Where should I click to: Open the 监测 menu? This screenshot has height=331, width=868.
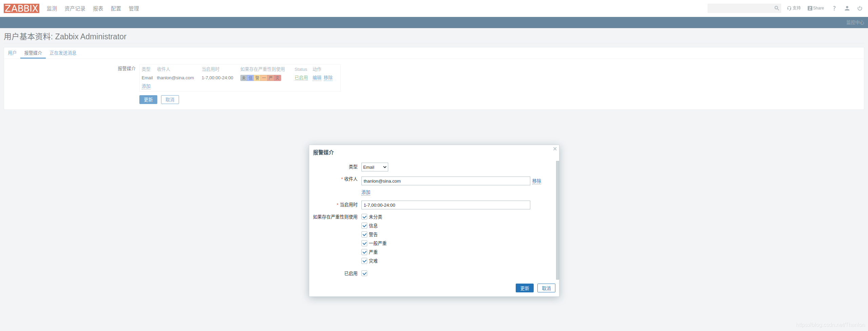pos(52,8)
